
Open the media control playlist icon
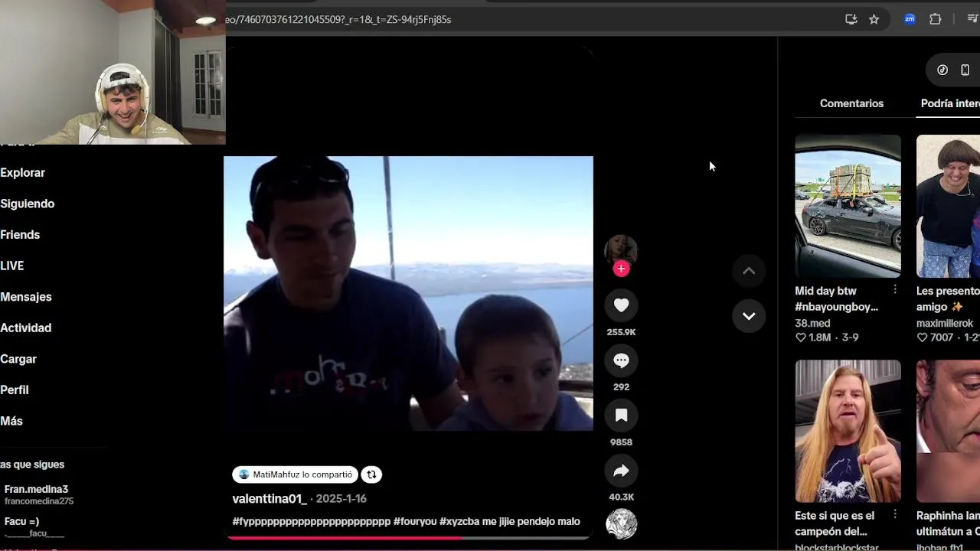click(972, 19)
